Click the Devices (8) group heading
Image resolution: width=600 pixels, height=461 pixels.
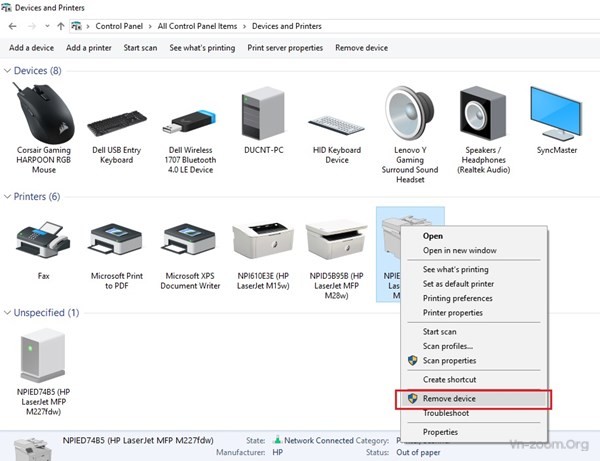38,70
